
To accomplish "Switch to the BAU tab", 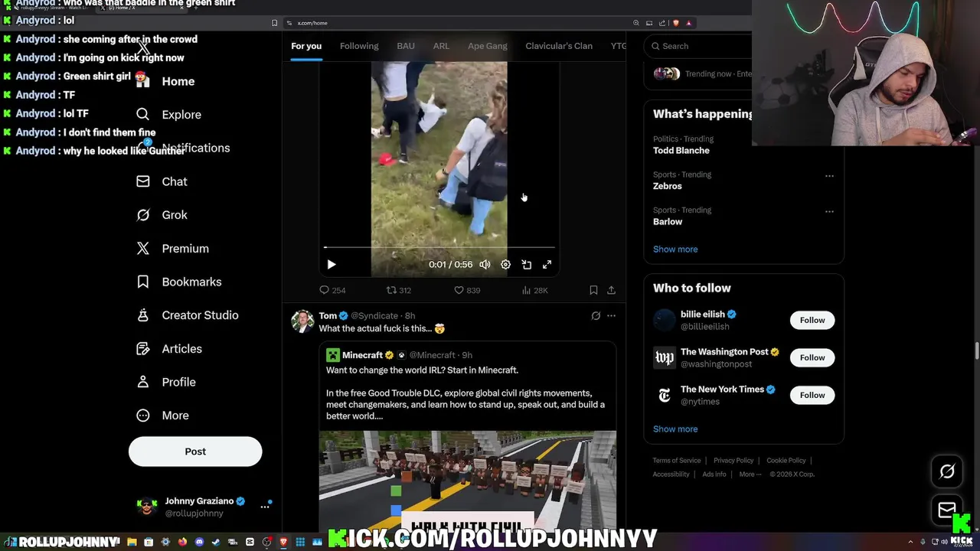I will coord(406,46).
